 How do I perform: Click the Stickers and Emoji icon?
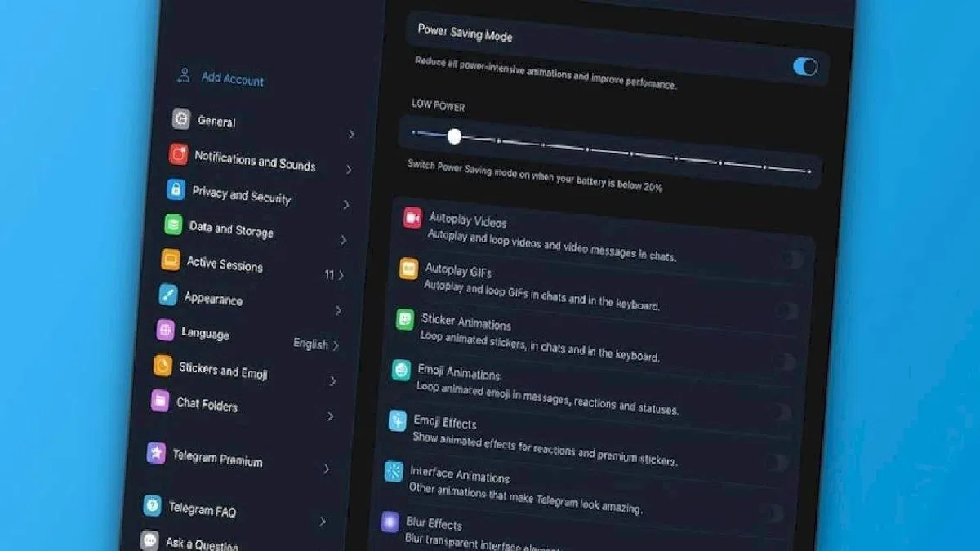163,365
